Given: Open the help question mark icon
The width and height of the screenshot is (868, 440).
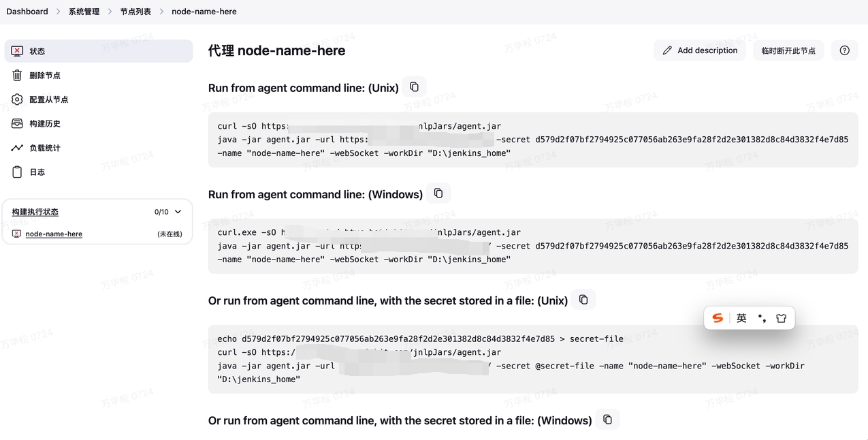Looking at the screenshot, I should [x=844, y=50].
